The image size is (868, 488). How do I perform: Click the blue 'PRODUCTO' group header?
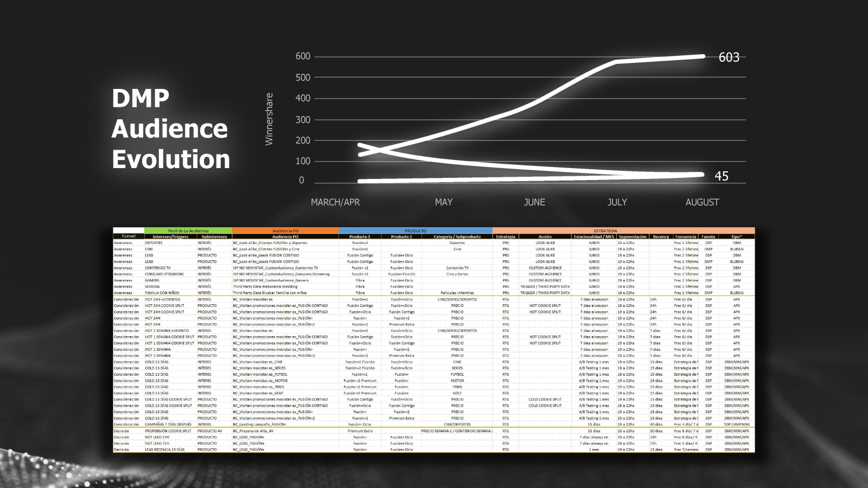(x=416, y=231)
